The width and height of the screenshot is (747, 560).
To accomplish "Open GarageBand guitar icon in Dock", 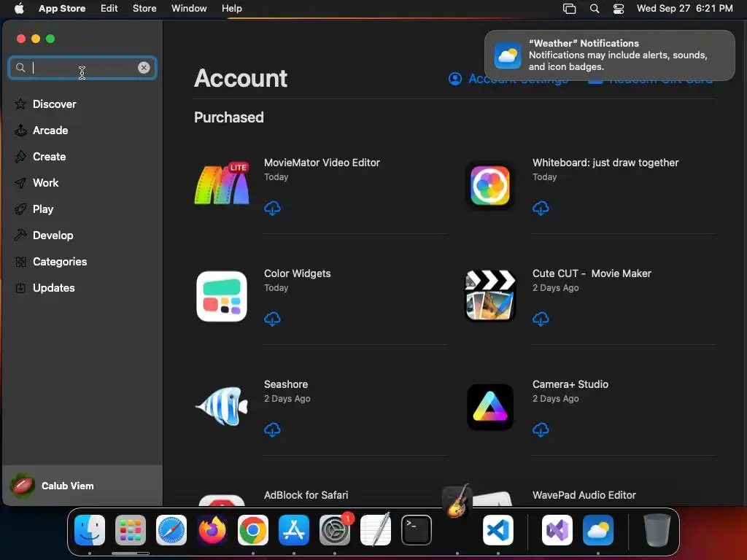I will pos(457,501).
